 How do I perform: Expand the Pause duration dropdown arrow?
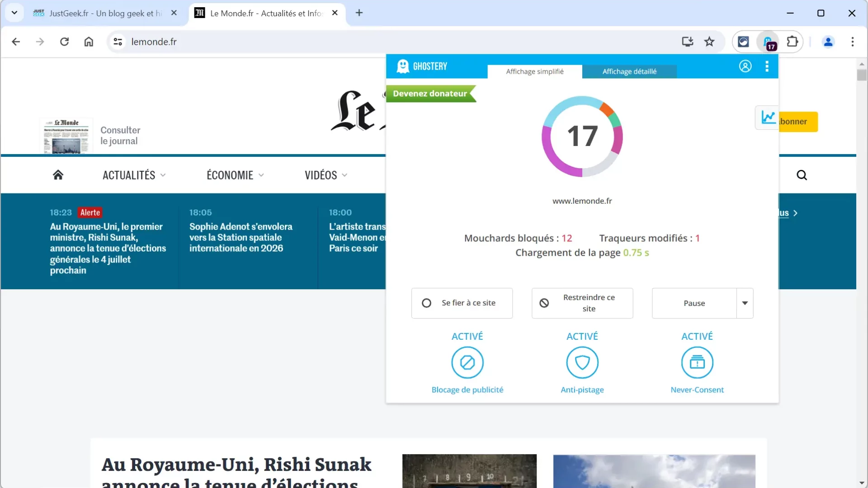tap(745, 303)
